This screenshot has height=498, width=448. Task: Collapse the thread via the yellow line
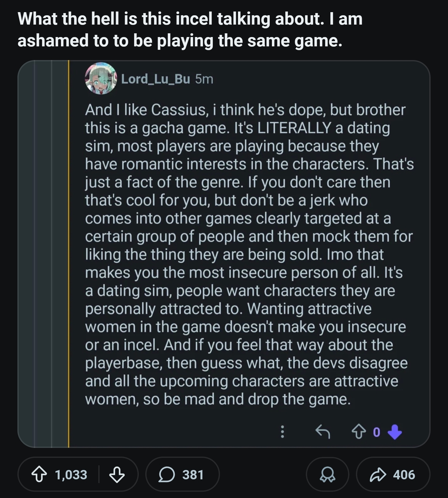(68, 254)
